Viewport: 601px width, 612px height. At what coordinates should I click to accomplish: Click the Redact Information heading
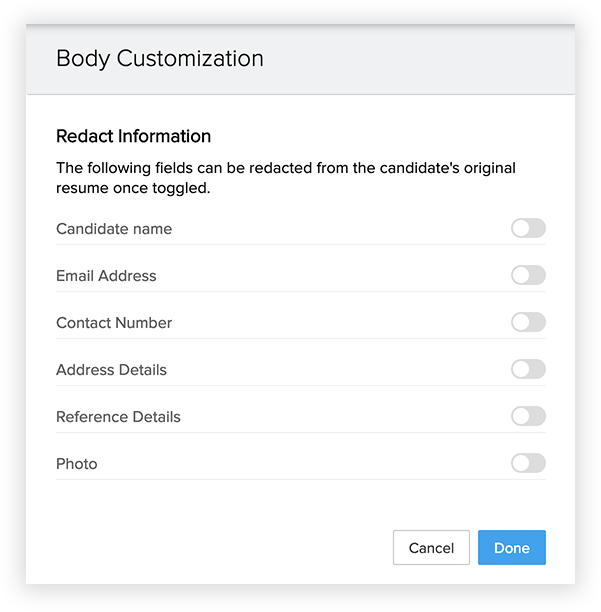coord(133,136)
